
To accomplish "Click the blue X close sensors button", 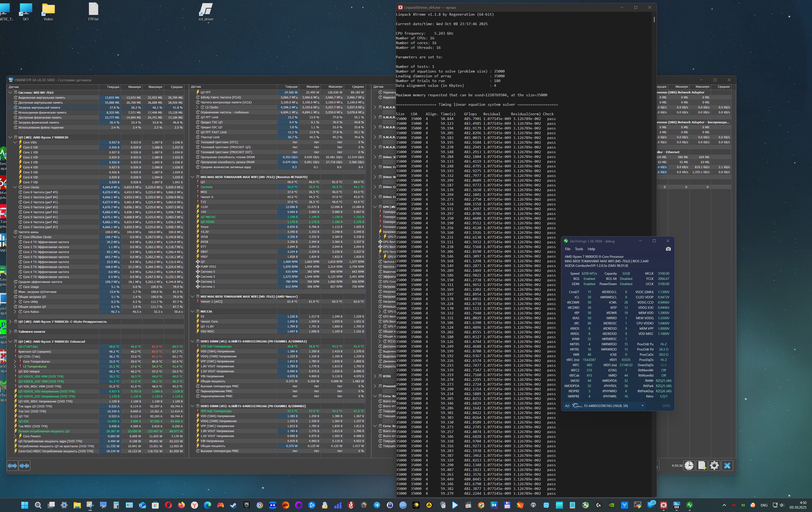I will coord(727,466).
